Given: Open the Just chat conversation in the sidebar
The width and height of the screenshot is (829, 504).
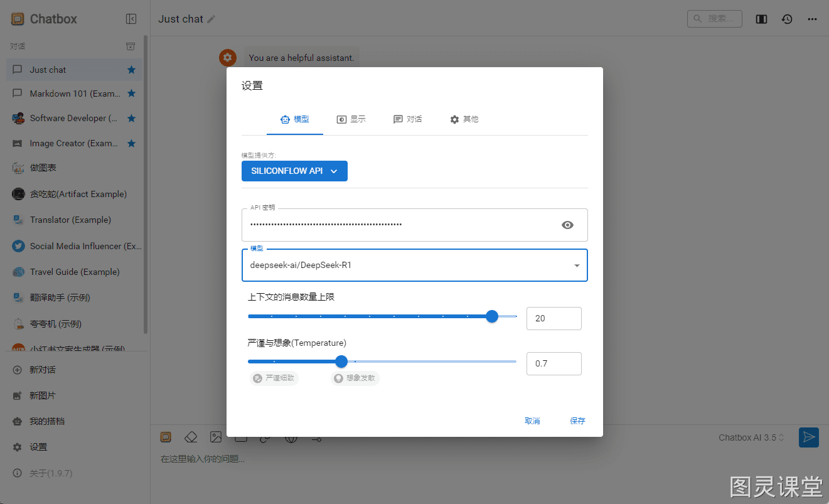Looking at the screenshot, I should click(75, 70).
